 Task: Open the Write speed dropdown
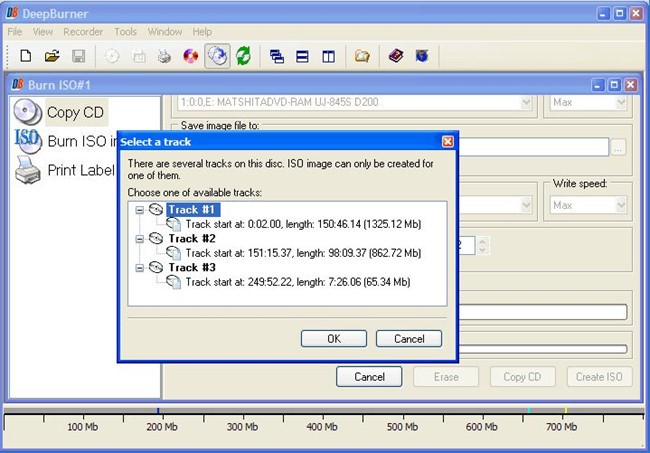(589, 205)
